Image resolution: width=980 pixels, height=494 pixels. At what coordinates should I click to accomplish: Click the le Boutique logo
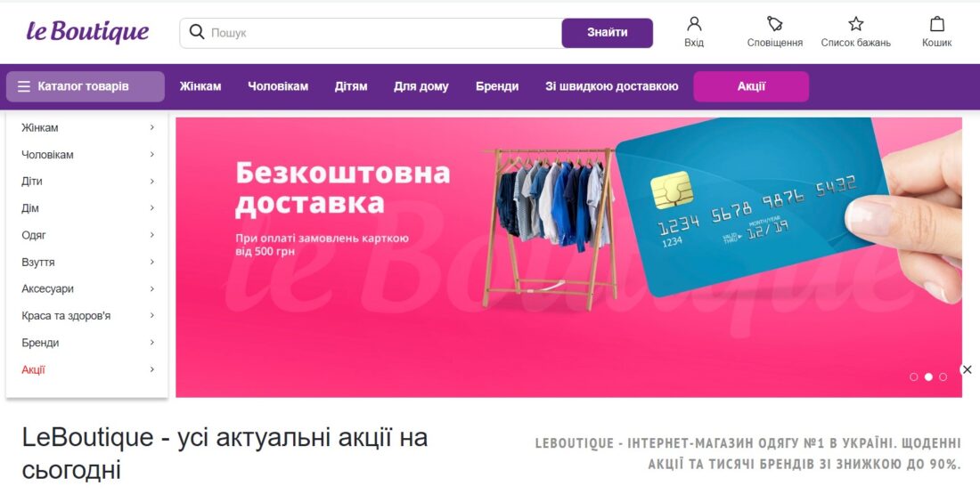coord(87,31)
